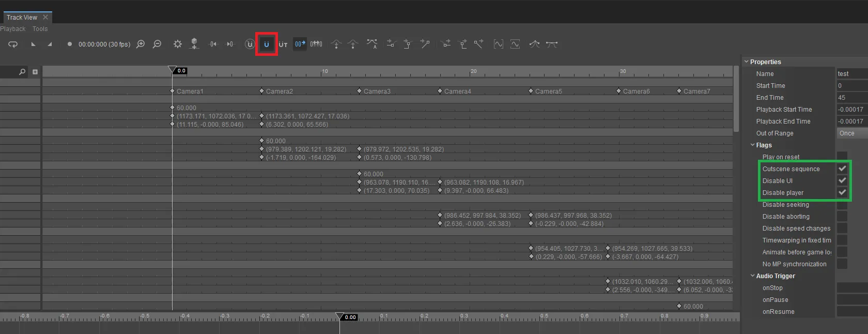Select the Camera2 key on timeline
This screenshot has width=868, height=334.
pos(262,91)
